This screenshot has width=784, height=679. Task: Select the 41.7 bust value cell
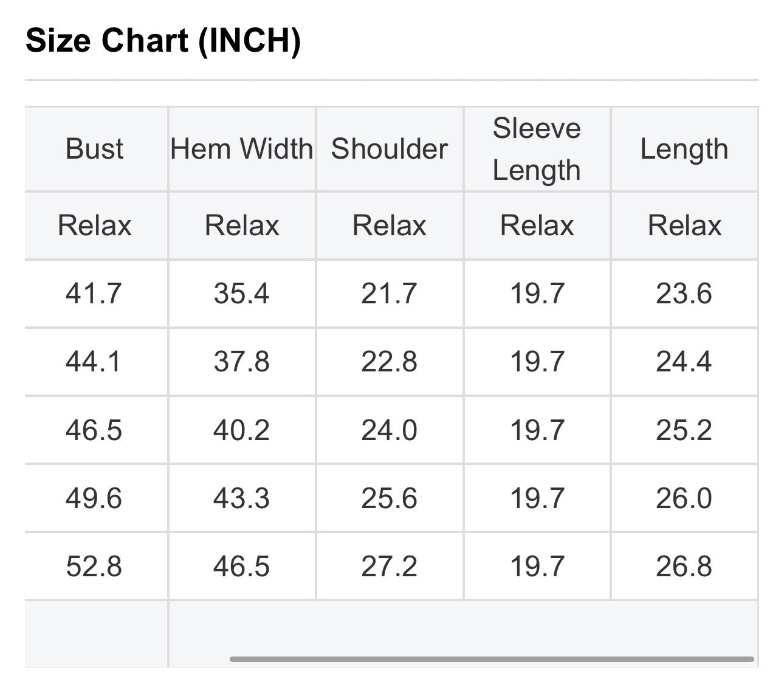[x=95, y=294]
